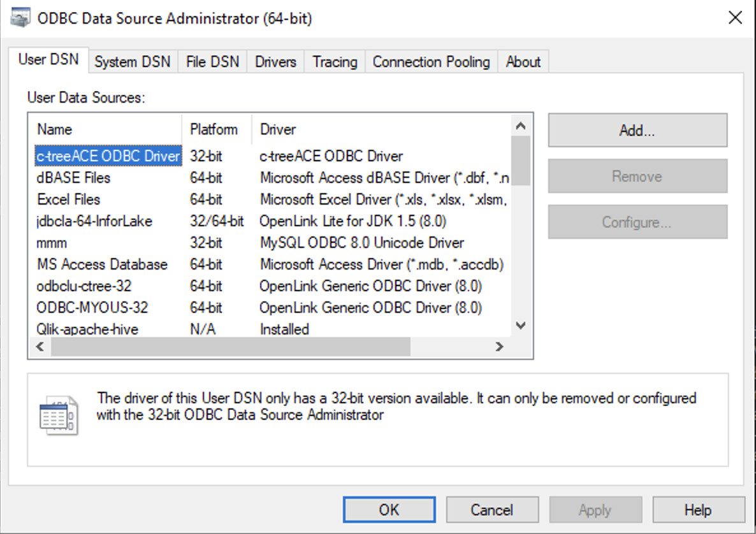Select the MS Access Database entry
The width and height of the screenshot is (756, 534).
(102, 264)
